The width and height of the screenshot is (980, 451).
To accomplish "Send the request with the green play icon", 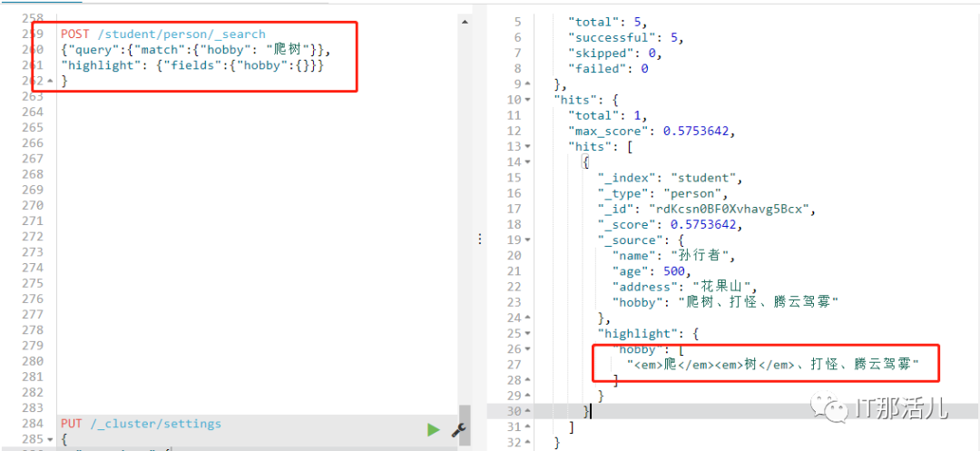I will click(433, 429).
